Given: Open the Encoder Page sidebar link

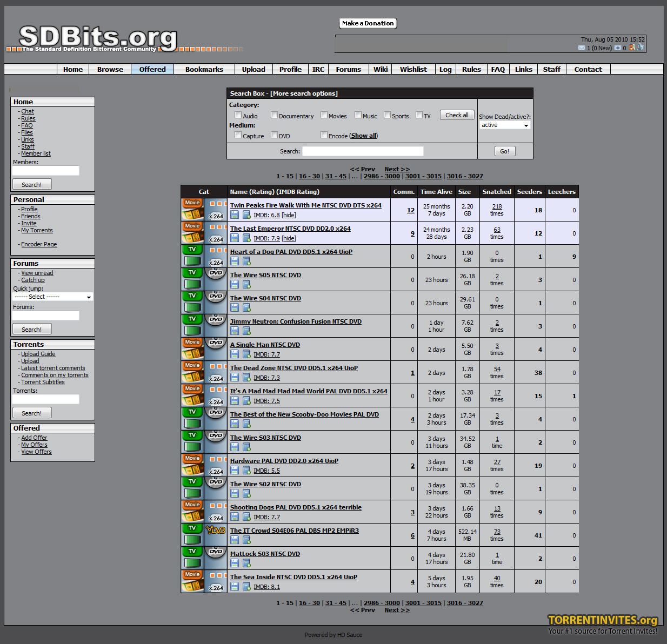Looking at the screenshot, I should coord(39,244).
